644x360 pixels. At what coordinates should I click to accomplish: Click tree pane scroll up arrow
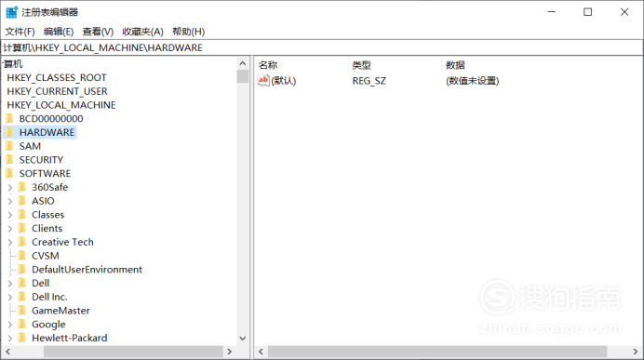pyautogui.click(x=243, y=63)
